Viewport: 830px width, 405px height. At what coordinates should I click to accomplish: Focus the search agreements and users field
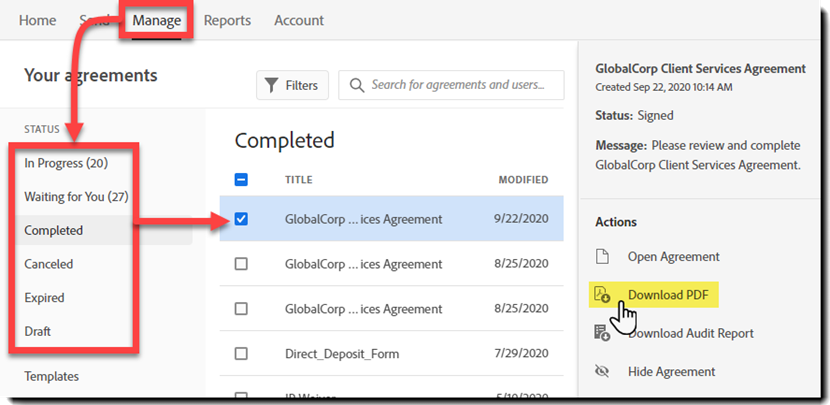coord(460,86)
